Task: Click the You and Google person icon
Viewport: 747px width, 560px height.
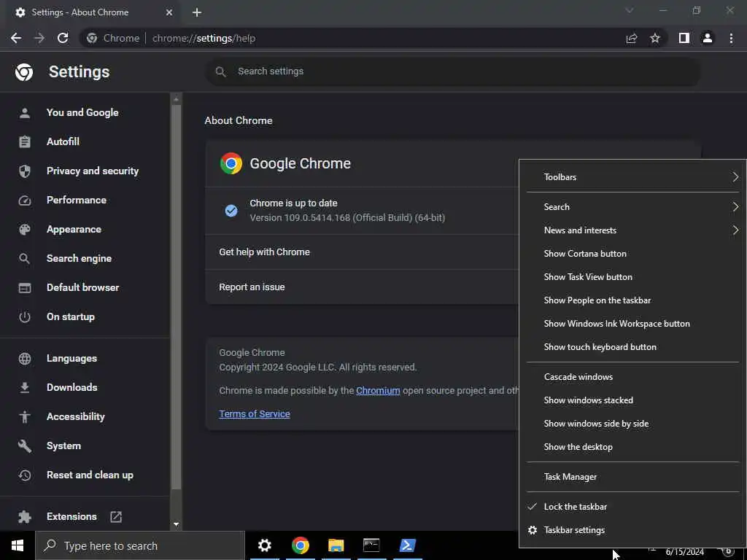Action: [25, 113]
